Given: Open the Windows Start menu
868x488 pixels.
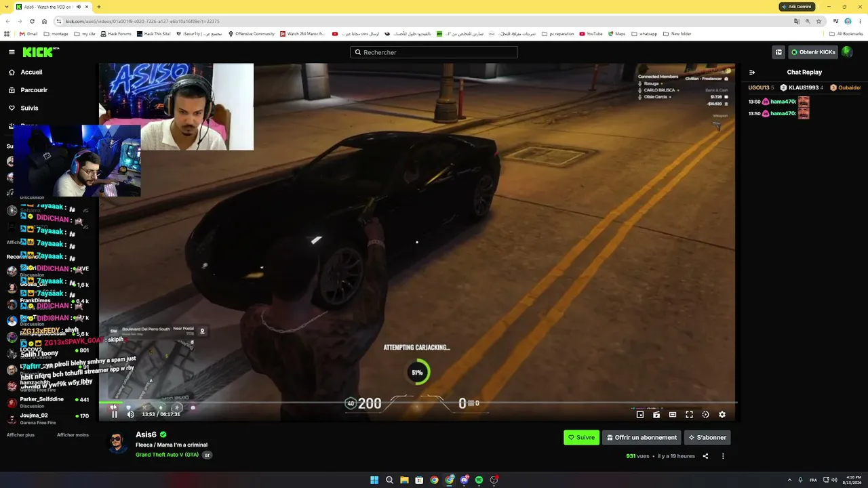Looking at the screenshot, I should [x=374, y=480].
